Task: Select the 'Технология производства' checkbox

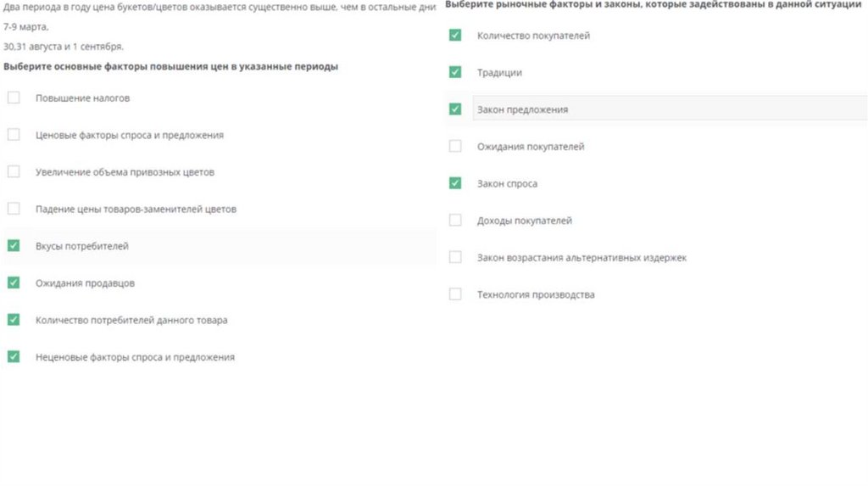Action: pos(455,294)
